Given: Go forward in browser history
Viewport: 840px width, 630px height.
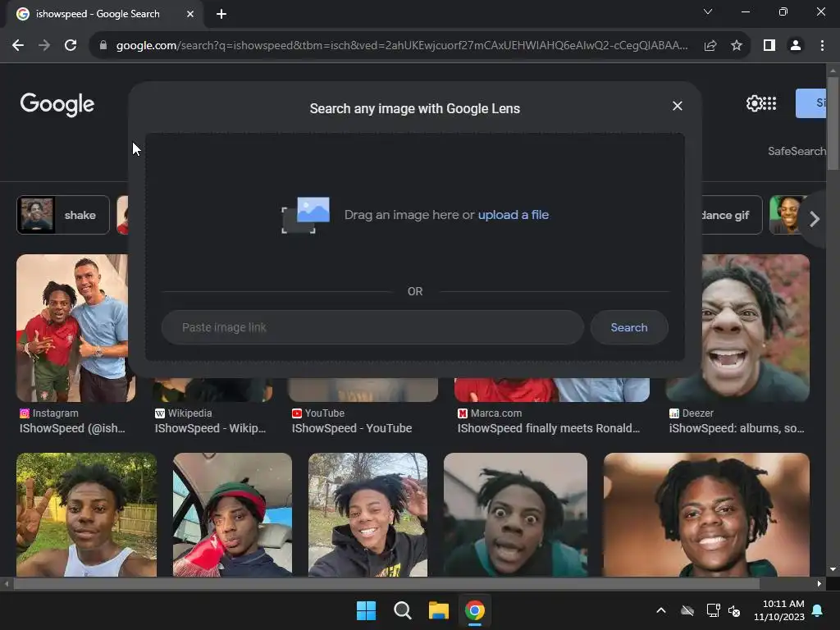Looking at the screenshot, I should point(44,46).
